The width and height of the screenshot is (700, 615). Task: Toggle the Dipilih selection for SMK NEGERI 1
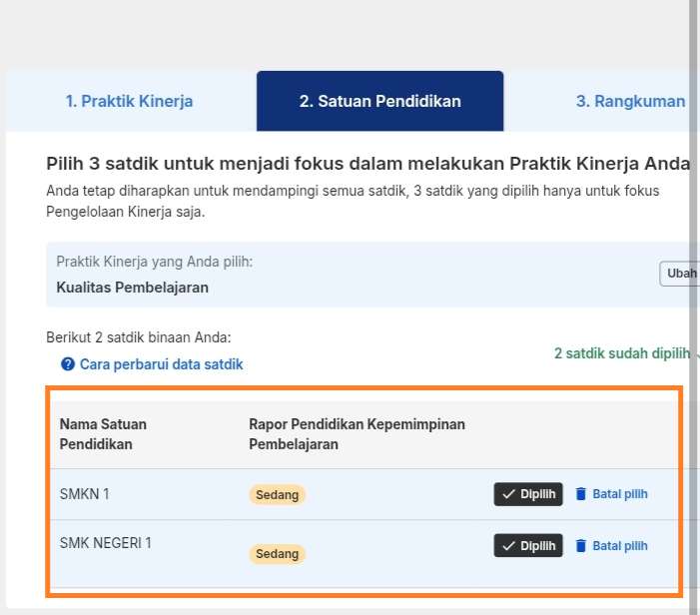528,545
